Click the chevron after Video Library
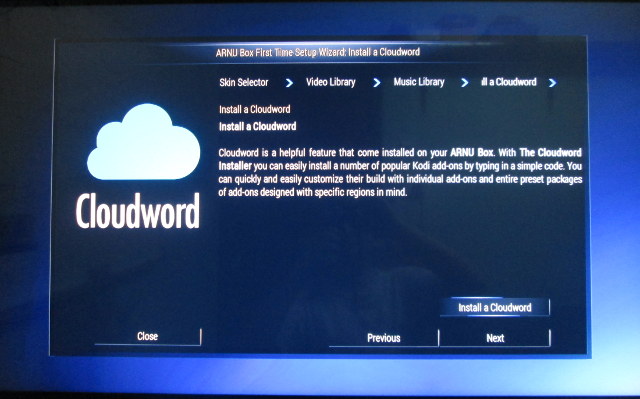 pyautogui.click(x=377, y=83)
